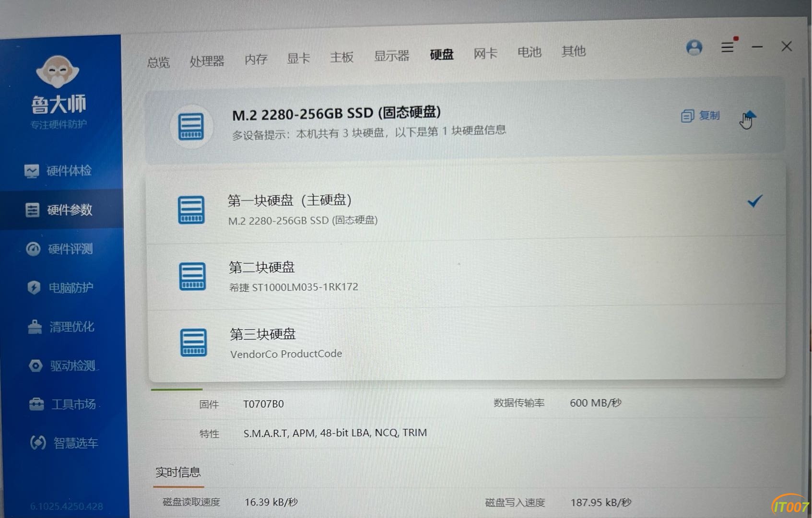This screenshot has width=812, height=518.
Task: Open 工具市场 in sidebar
Action: click(63, 404)
